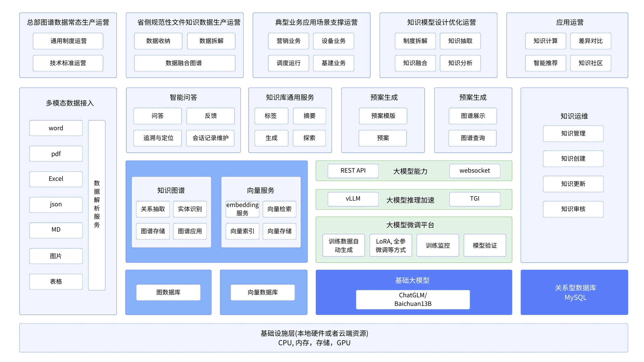The width and height of the screenshot is (644, 362).
Task: Click the 知识审核 box
Action: pos(573,209)
